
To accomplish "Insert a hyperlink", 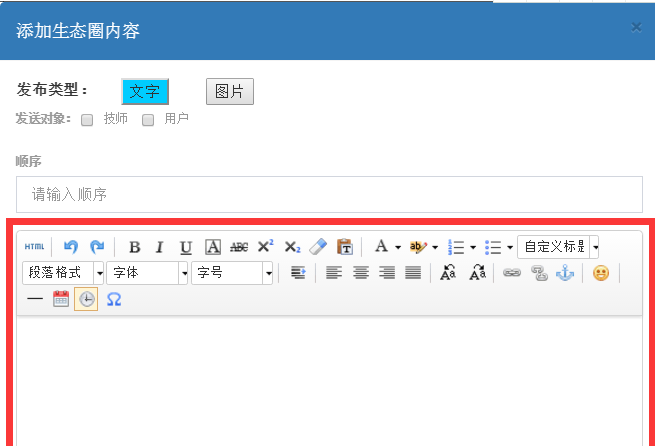I will (512, 273).
